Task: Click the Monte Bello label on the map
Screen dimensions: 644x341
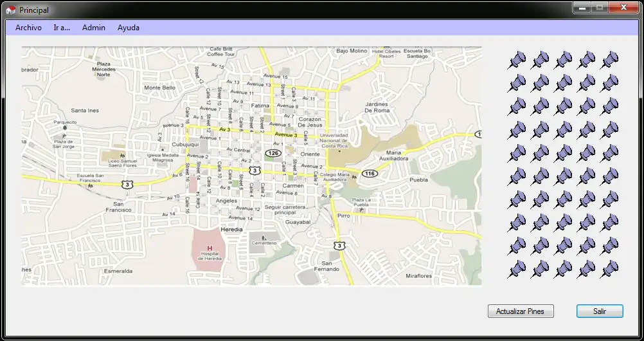Action: pos(160,88)
